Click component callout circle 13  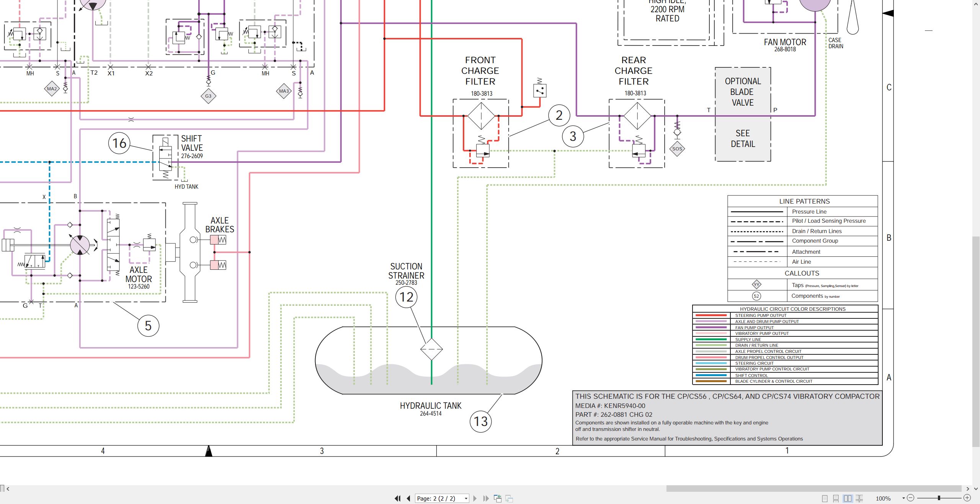pyautogui.click(x=480, y=421)
